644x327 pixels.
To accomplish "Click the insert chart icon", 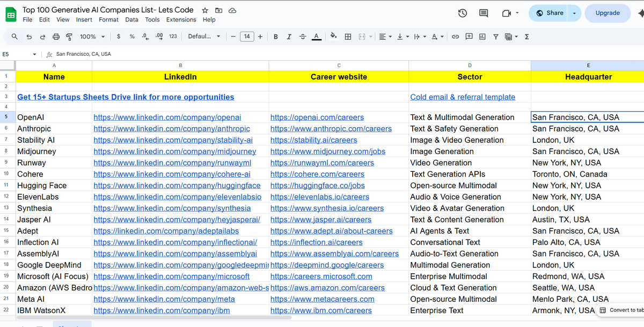I will [482, 37].
